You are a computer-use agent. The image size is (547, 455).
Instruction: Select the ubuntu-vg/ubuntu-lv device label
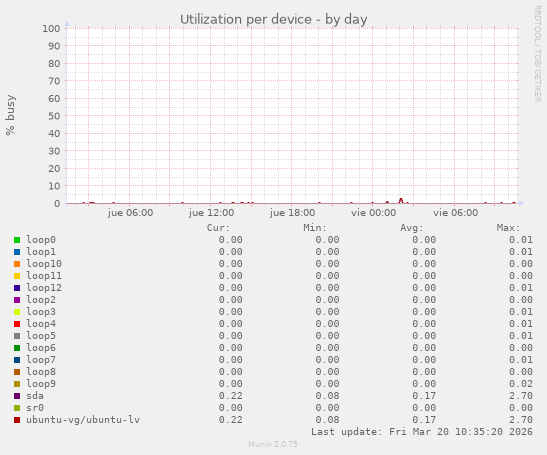(83, 419)
